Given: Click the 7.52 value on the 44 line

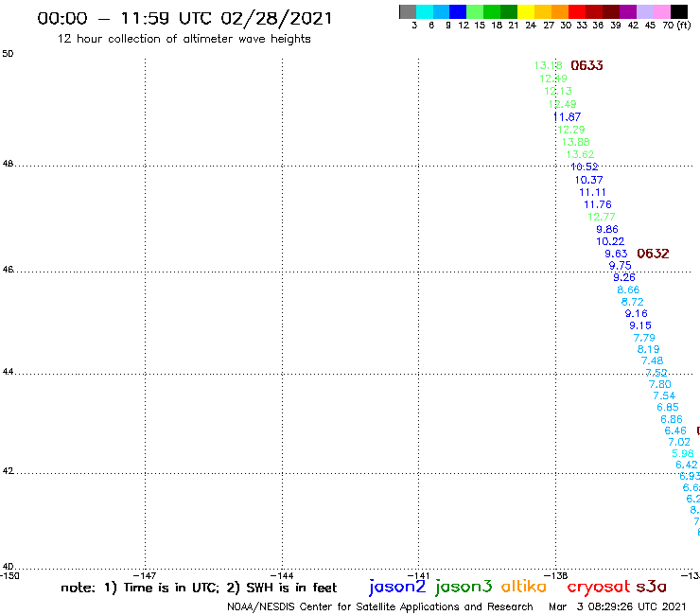Looking at the screenshot, I should click(656, 373).
